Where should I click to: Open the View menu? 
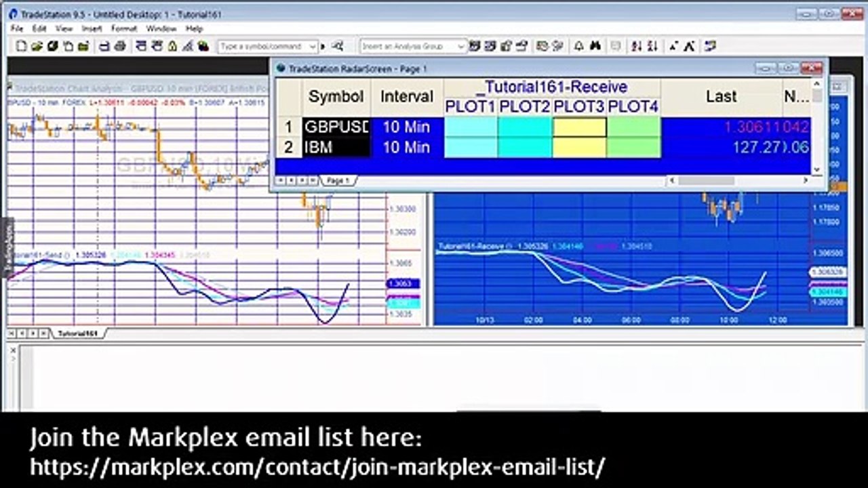(64, 28)
